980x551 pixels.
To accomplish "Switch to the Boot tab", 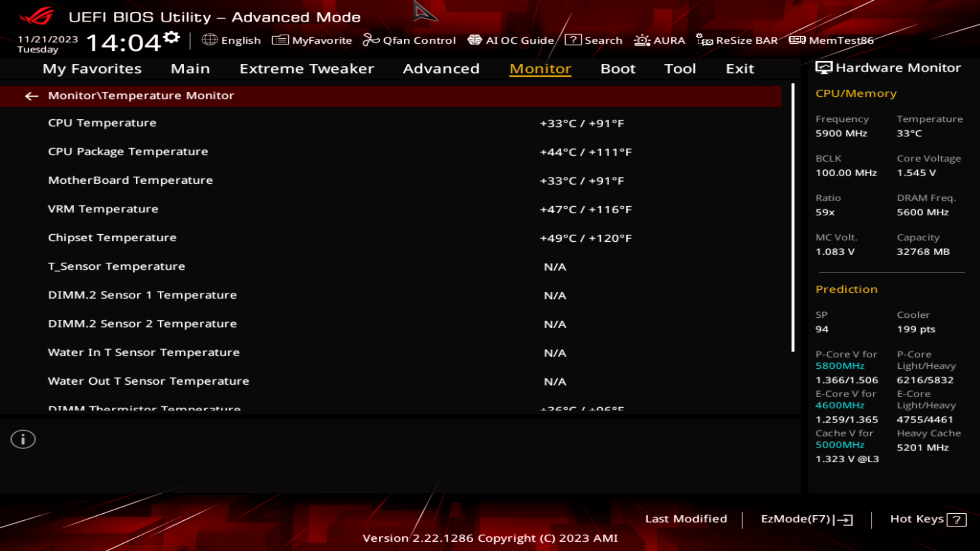I will pyautogui.click(x=618, y=69).
